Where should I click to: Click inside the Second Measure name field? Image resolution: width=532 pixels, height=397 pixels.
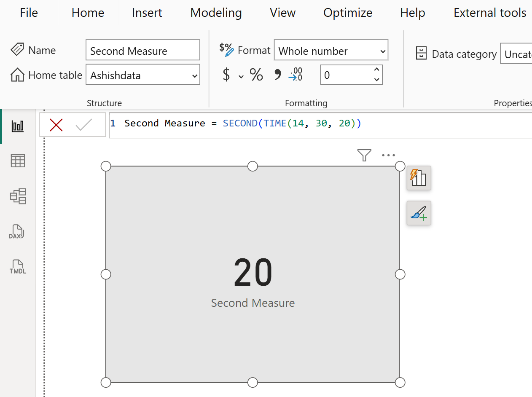click(142, 50)
